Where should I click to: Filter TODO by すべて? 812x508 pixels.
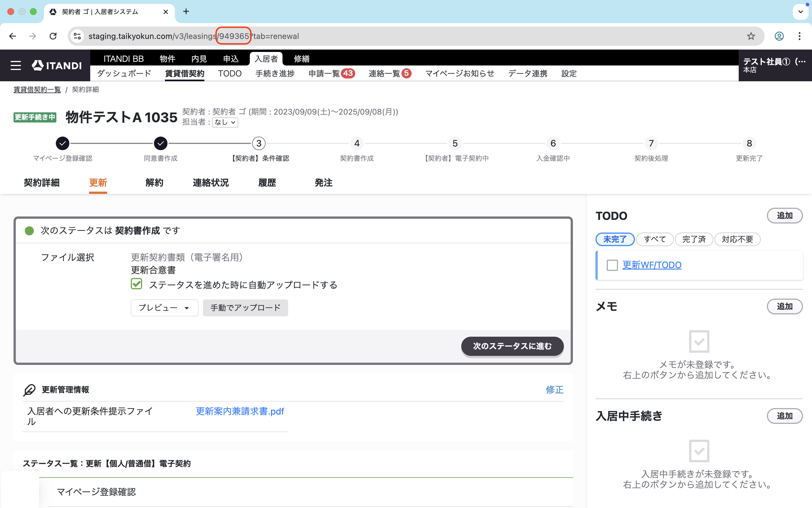(655, 239)
